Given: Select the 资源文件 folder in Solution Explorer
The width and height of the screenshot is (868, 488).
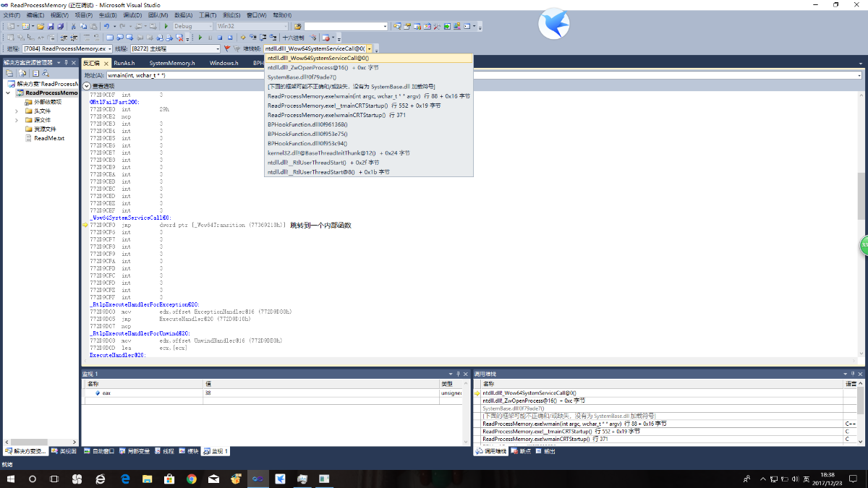Looking at the screenshot, I should tap(45, 129).
